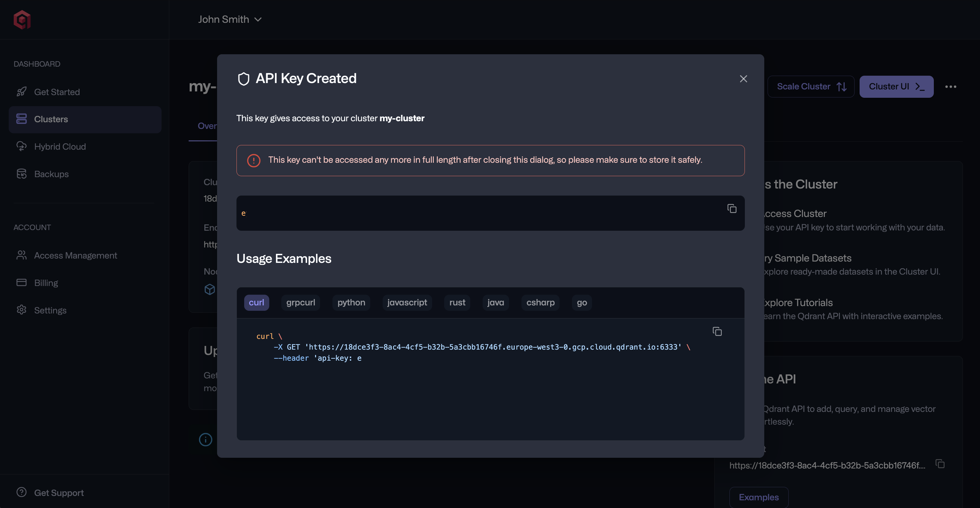This screenshot has height=508, width=980.
Task: Open account Settings
Action: [x=50, y=310]
